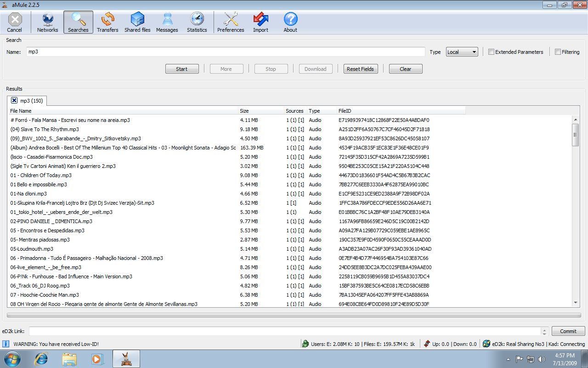Viewport: 588px width, 368px height.
Task: Sort results by Sources column
Action: pyautogui.click(x=295, y=111)
